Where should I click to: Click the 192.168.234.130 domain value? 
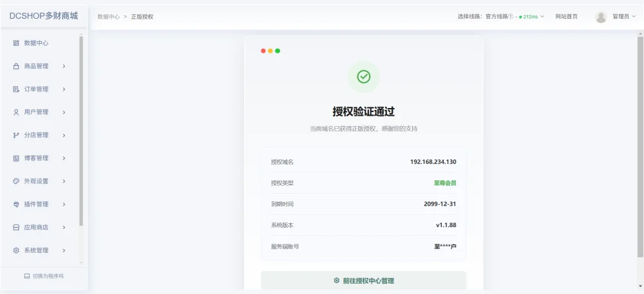pos(433,162)
